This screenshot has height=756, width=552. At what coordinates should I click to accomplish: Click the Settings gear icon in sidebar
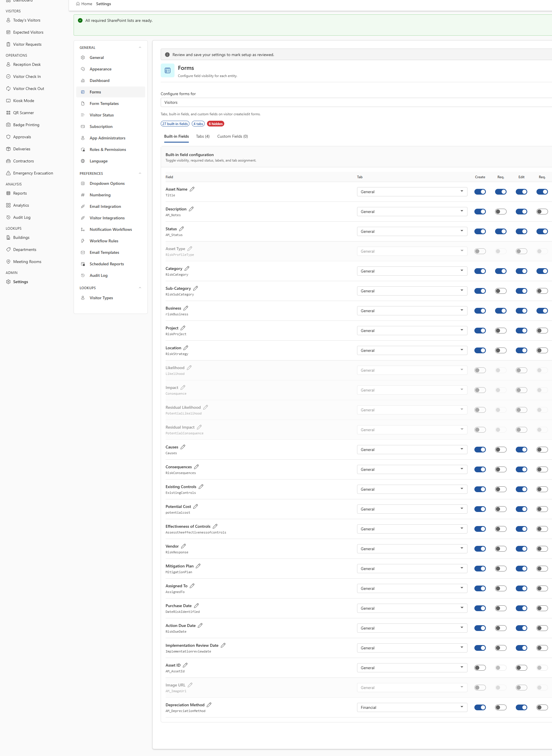tap(8, 282)
